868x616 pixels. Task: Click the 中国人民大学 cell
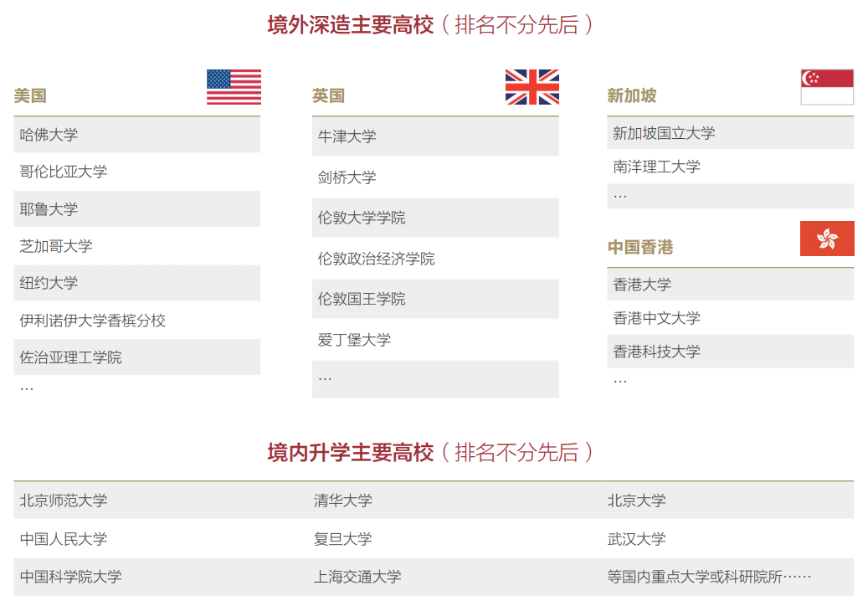point(64,538)
